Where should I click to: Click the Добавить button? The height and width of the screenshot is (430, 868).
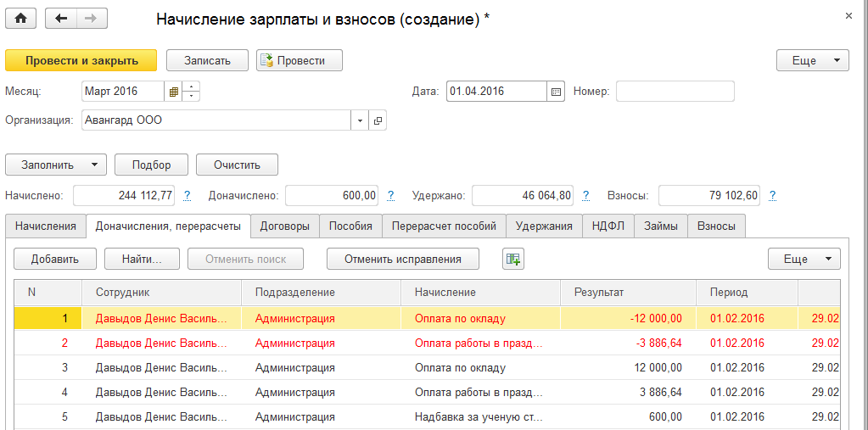click(55, 259)
